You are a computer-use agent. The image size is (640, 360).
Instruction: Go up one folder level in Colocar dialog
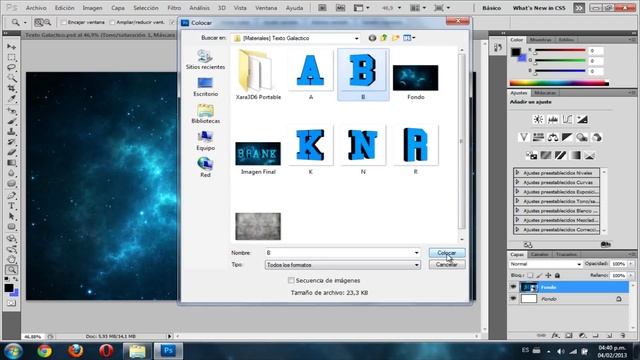coord(384,38)
